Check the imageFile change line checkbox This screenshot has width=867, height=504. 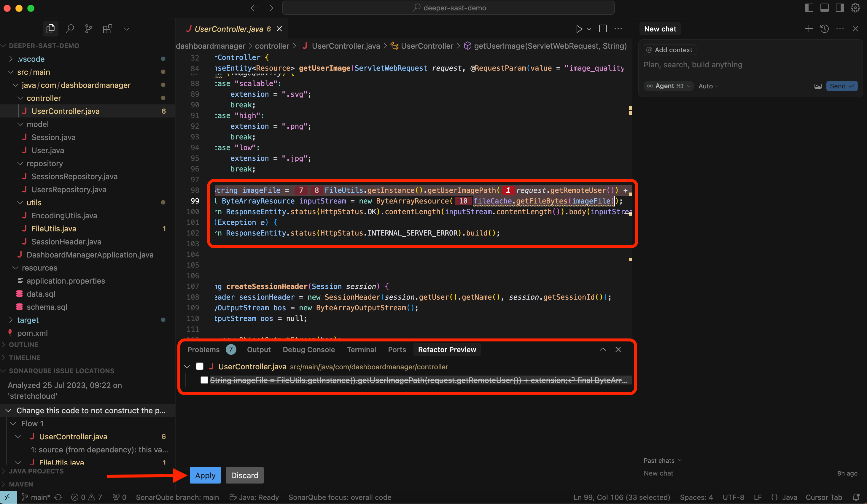point(204,380)
